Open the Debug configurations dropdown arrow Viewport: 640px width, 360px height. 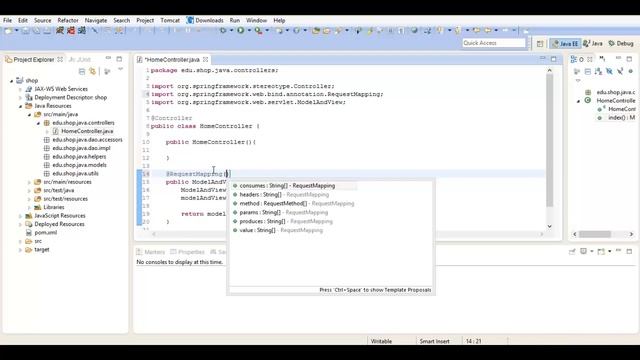(x=231, y=30)
